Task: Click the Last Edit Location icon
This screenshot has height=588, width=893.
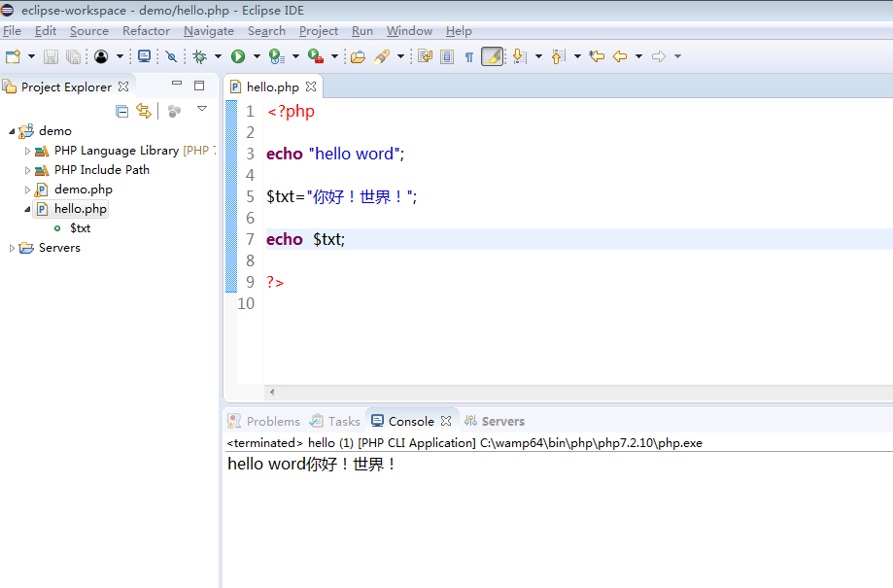Action: coord(597,56)
